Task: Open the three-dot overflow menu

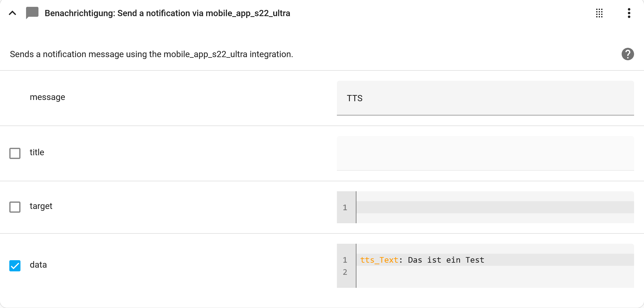Action: [629, 13]
